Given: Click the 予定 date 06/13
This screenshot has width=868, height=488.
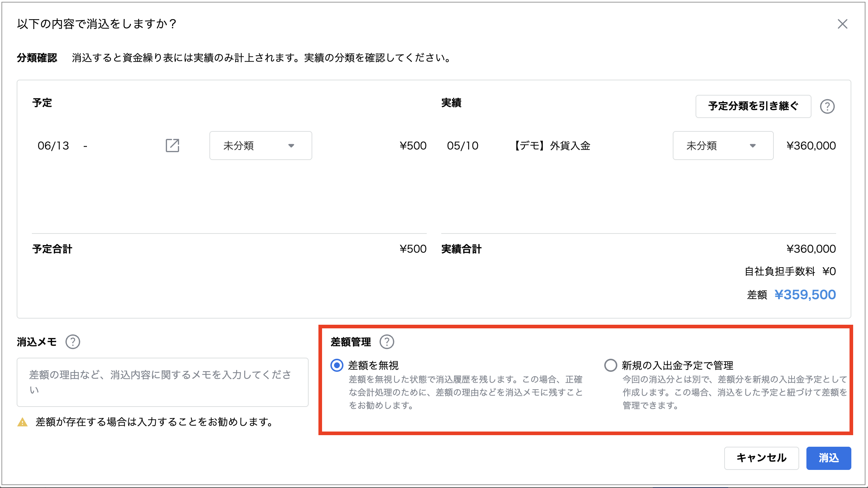Looking at the screenshot, I should (x=53, y=146).
